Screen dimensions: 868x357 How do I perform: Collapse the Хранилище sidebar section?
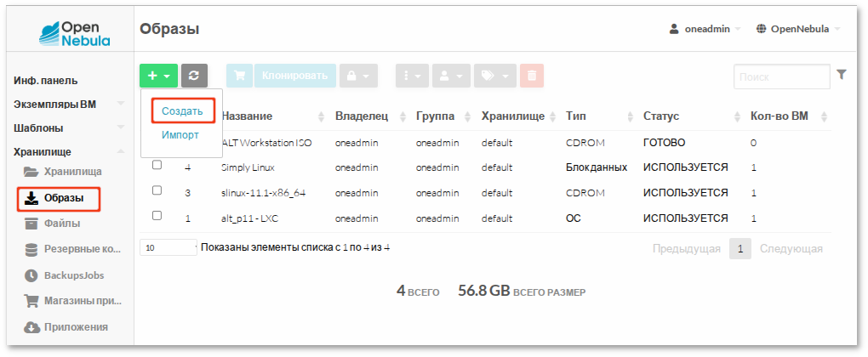pos(69,152)
